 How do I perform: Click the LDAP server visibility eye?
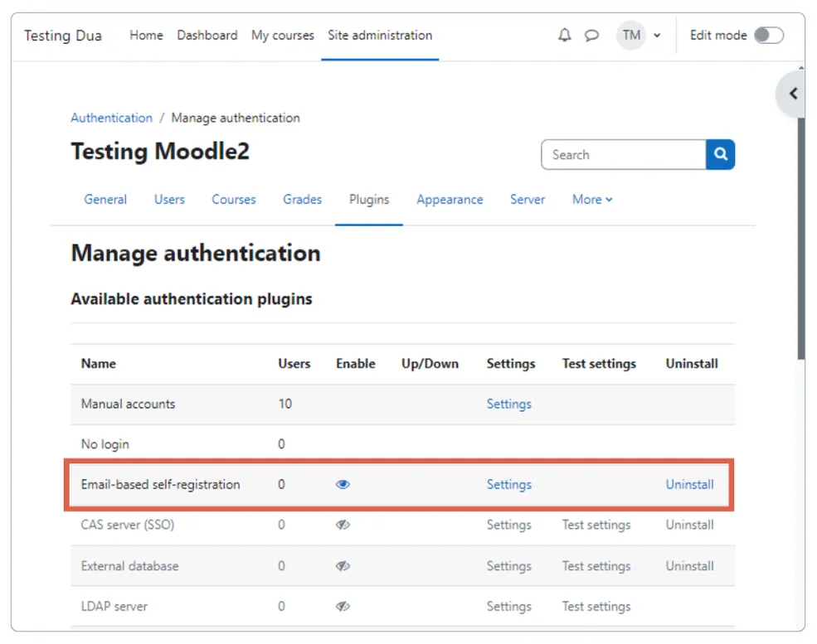tap(343, 606)
